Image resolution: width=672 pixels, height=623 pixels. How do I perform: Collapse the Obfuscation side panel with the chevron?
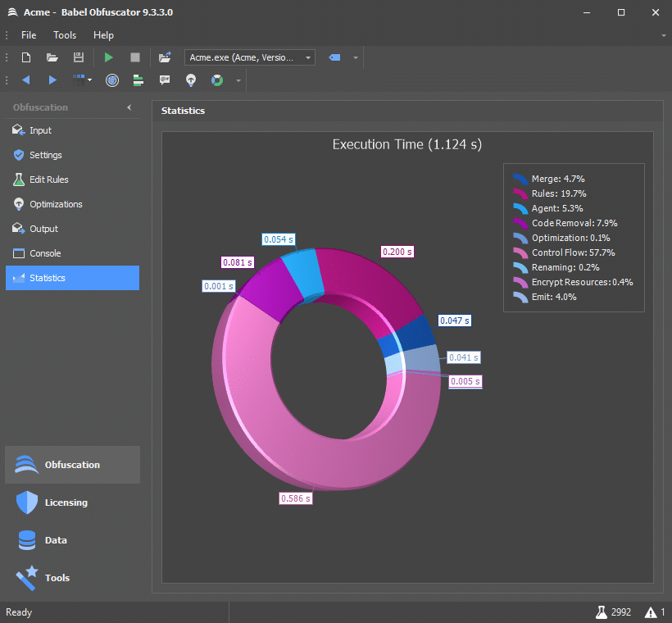click(129, 107)
